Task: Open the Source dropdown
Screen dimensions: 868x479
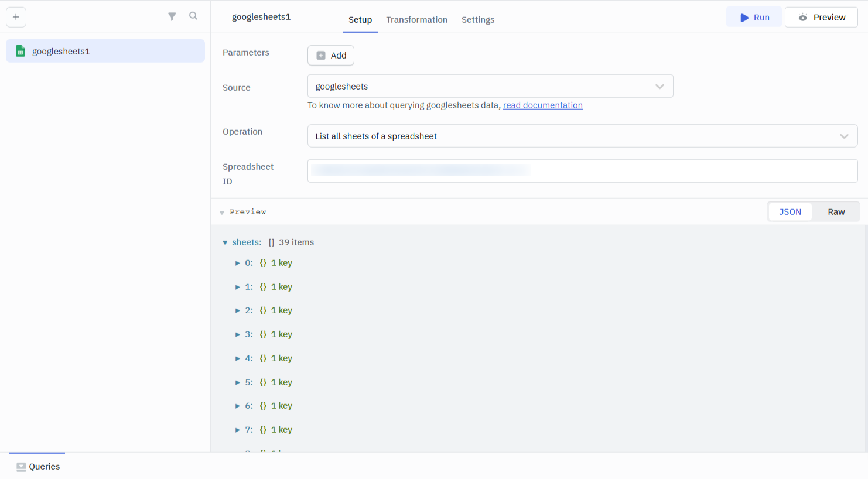Action: tap(490, 87)
